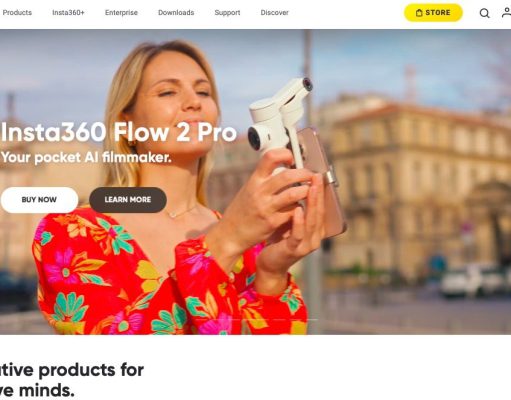The width and height of the screenshot is (511, 400).
Task: Expand the Support navigation menu
Action: click(227, 13)
